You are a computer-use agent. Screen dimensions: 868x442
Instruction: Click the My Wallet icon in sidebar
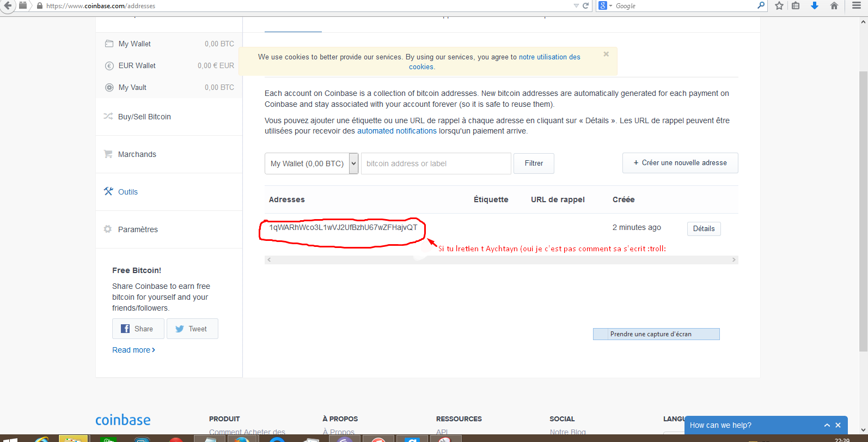coord(109,44)
